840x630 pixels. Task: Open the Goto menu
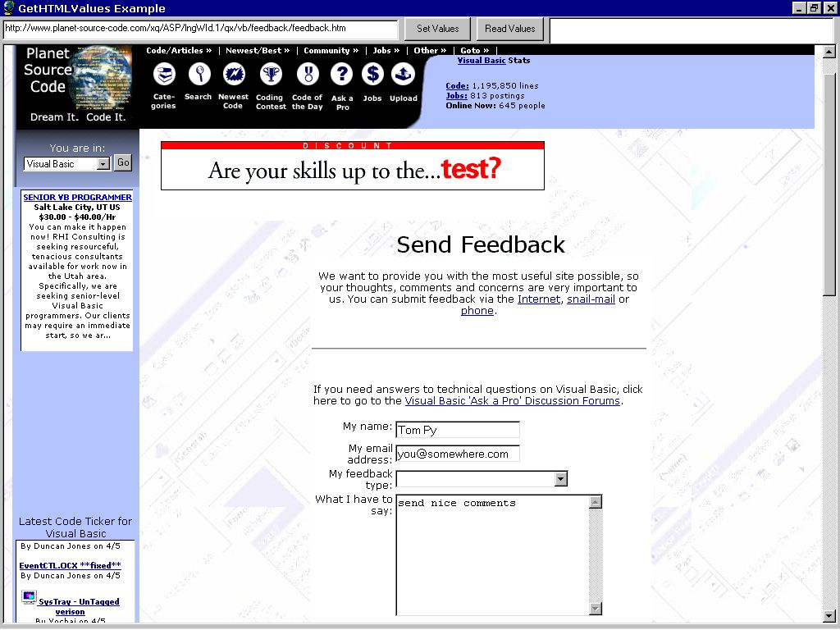pos(475,50)
